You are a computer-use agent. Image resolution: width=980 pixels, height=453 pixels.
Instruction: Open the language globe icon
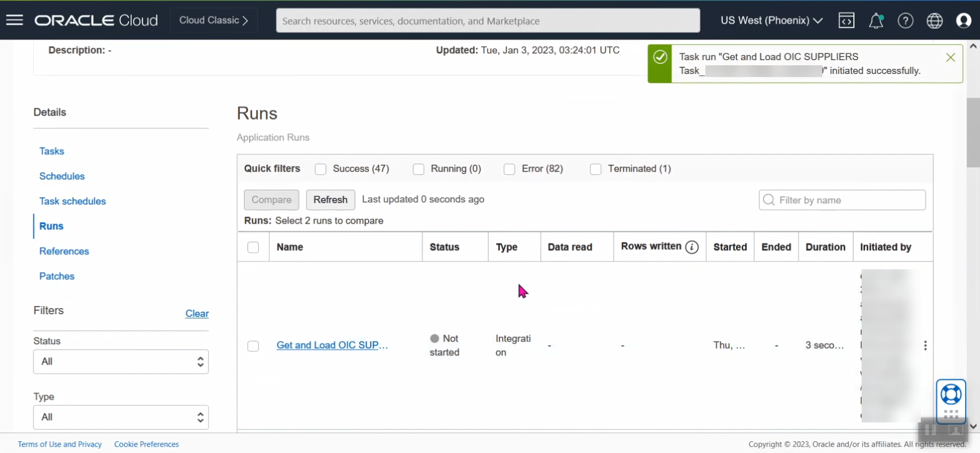tap(935, 20)
